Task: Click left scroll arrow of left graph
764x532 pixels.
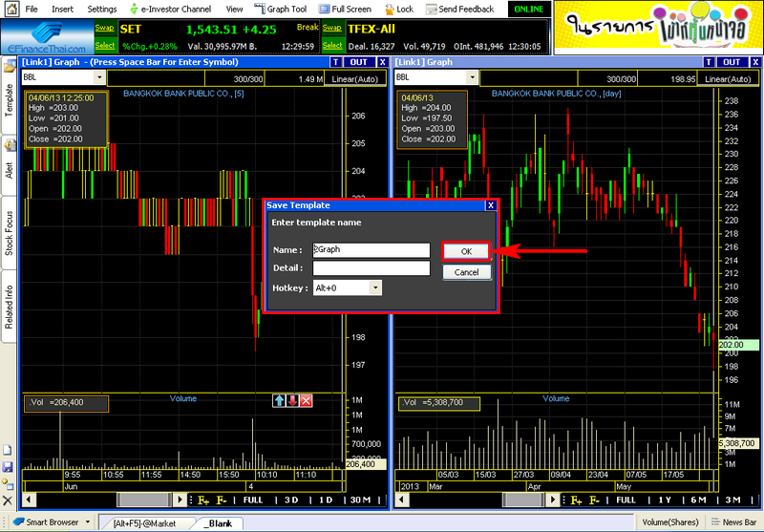Action: tap(29, 500)
